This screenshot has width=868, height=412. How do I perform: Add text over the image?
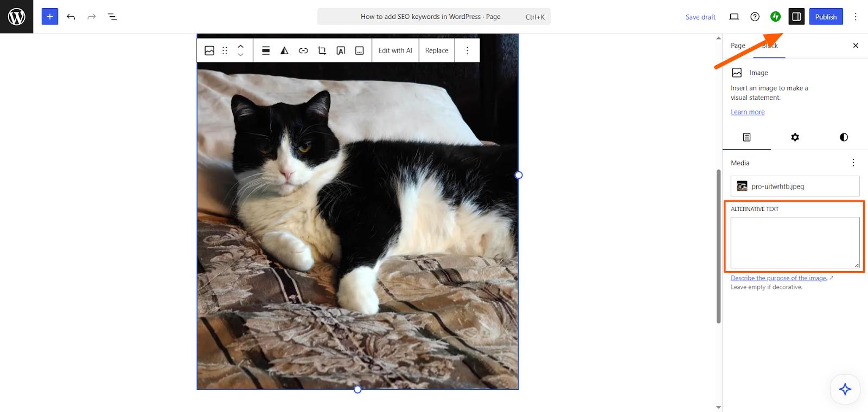point(341,50)
